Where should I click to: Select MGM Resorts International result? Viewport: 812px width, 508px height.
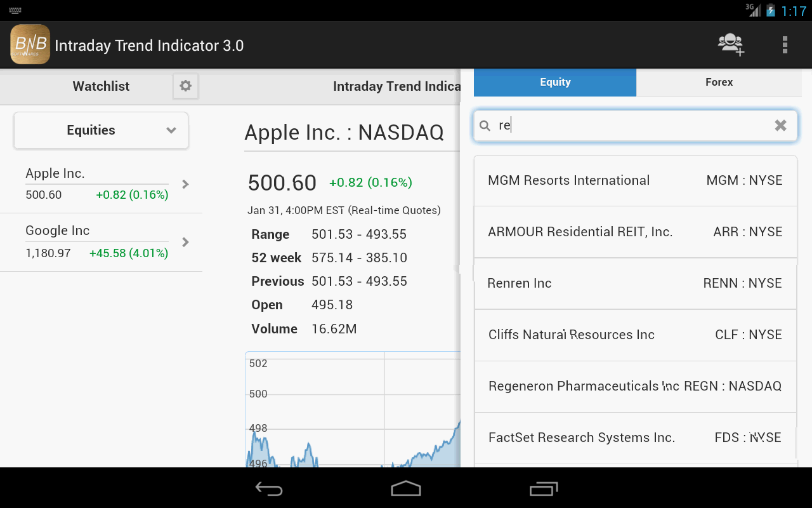point(635,180)
